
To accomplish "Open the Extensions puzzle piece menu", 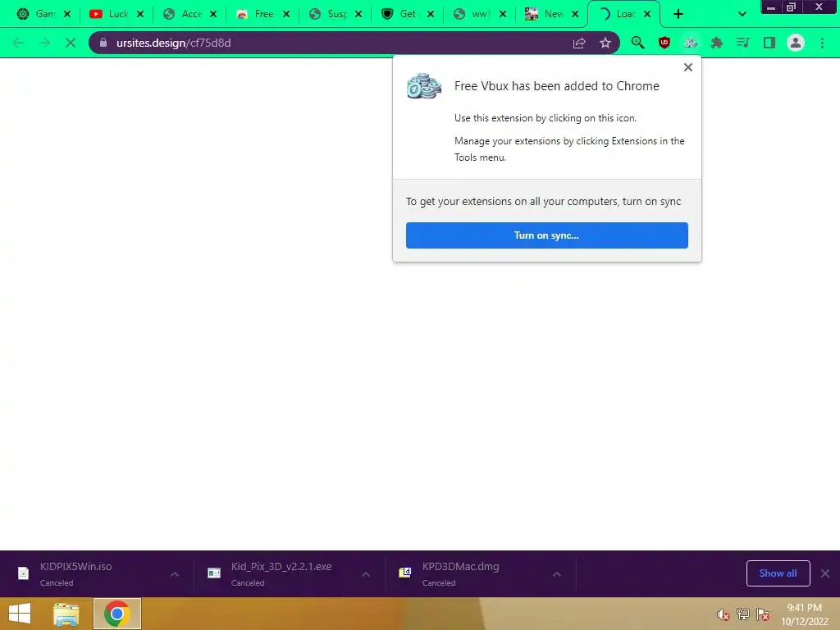I will (717, 43).
